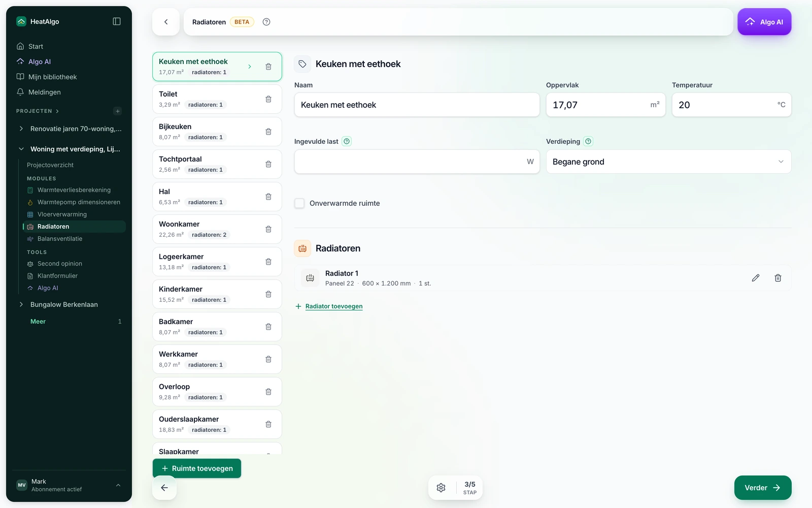Image resolution: width=812 pixels, height=508 pixels.
Task: Expand Bungalow Berkenlaan project
Action: [x=21, y=304]
